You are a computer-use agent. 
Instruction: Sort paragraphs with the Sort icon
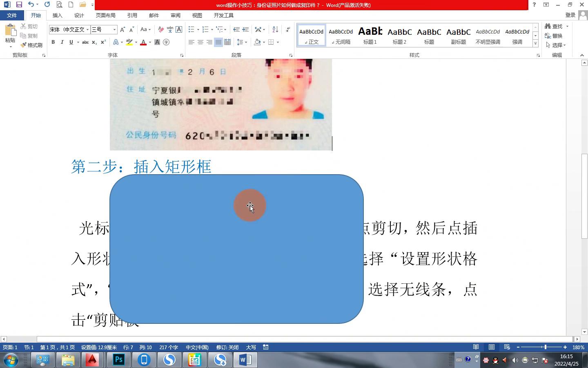point(274,29)
